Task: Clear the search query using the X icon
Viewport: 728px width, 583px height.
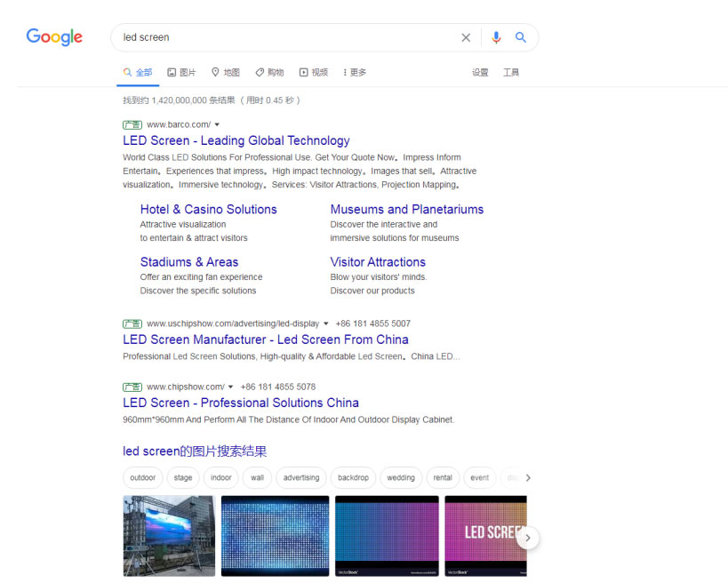Action: coord(466,37)
